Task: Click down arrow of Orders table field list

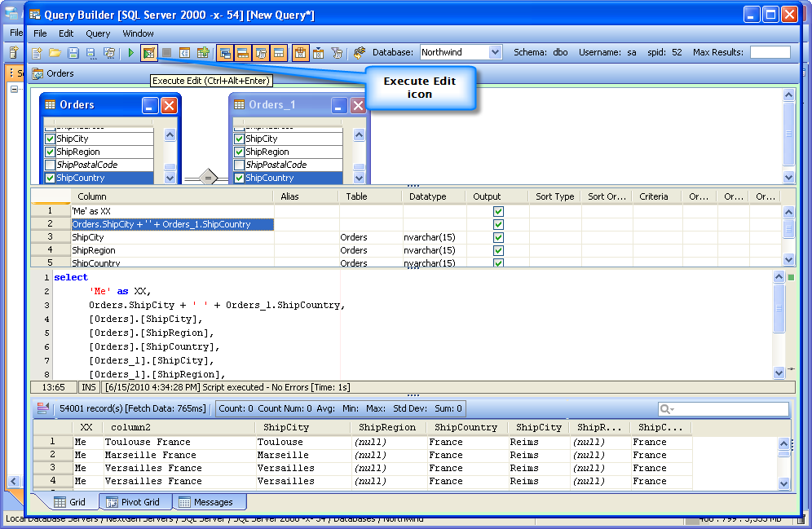Action: (170, 178)
